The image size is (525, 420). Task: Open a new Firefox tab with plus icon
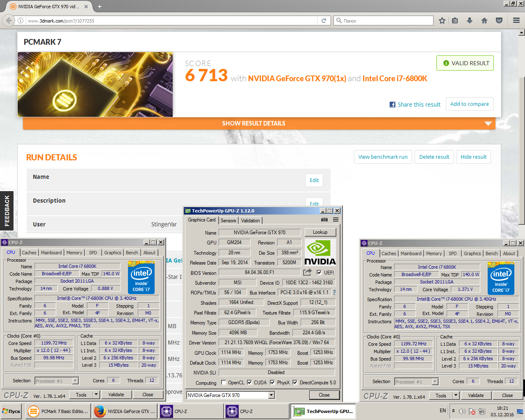pos(99,7)
